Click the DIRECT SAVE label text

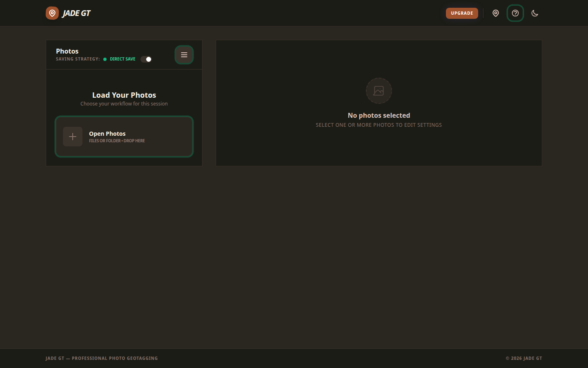[122, 59]
